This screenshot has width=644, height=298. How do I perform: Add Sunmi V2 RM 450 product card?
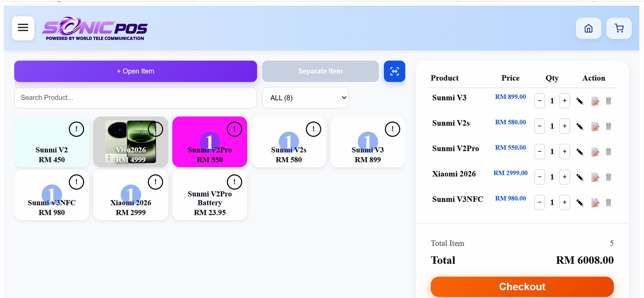[52, 142]
